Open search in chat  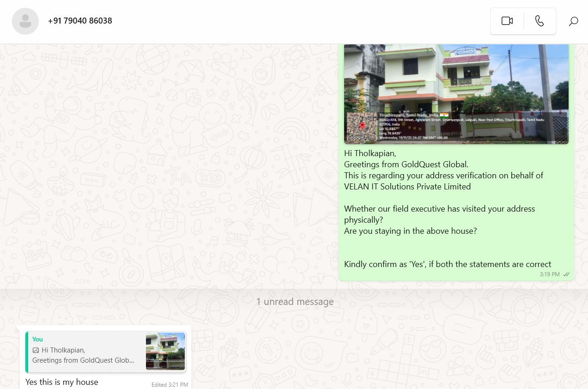click(573, 21)
